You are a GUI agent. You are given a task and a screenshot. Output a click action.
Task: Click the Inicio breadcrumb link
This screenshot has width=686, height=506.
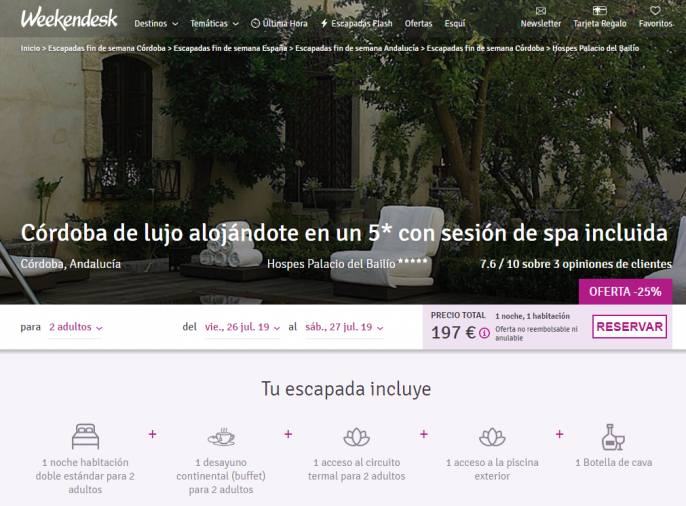point(30,48)
